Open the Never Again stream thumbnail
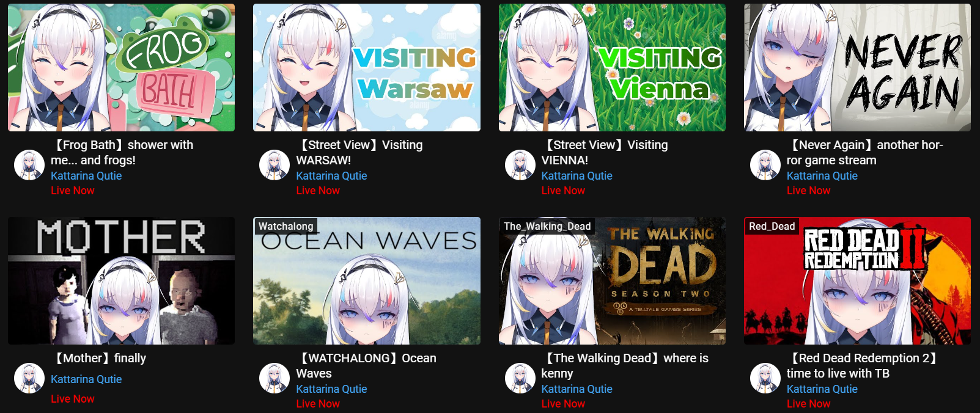This screenshot has height=413, width=980. [x=857, y=67]
